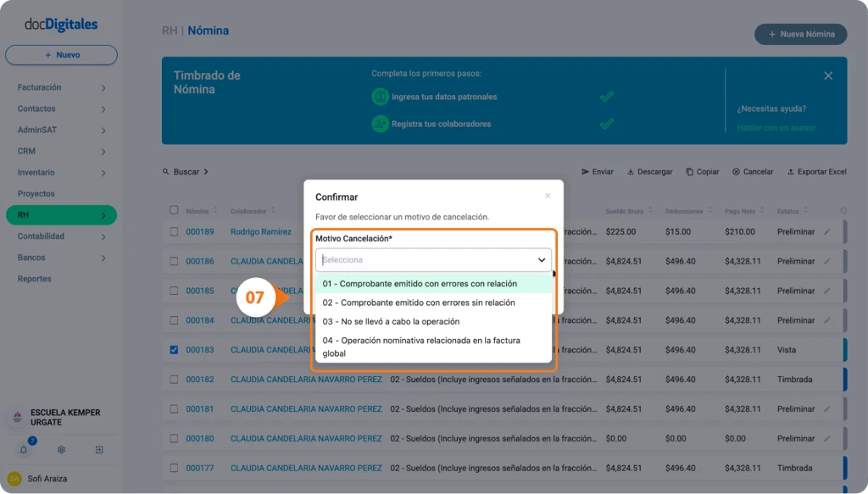Check the box for nómina 000189
The width and height of the screenshot is (868, 494).
pos(174,232)
